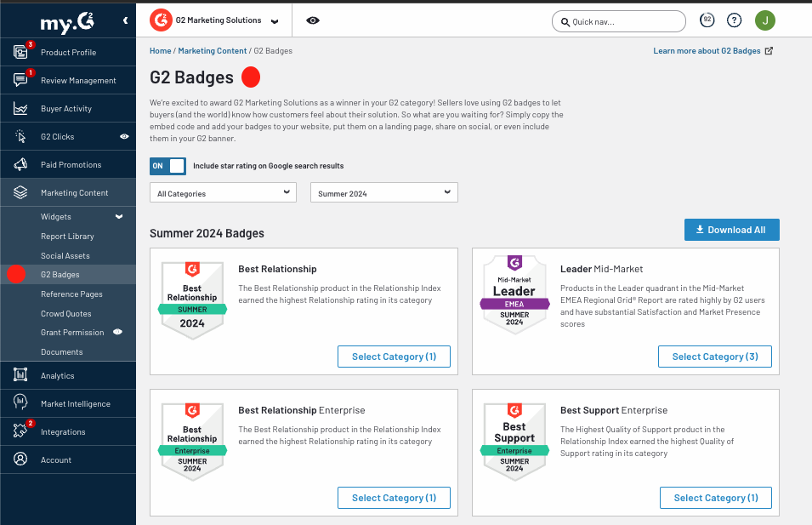Screen dimensions: 812x525
Task: Click the G2 Marketing Solutions red logo
Action: point(161,20)
